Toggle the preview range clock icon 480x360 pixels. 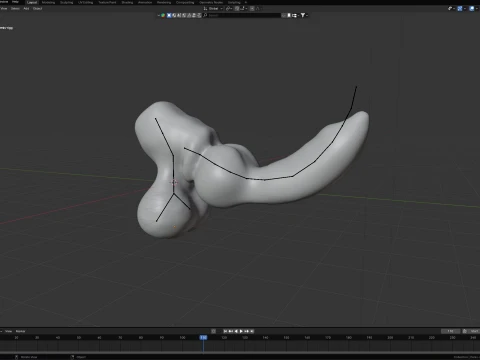[x=465, y=331]
